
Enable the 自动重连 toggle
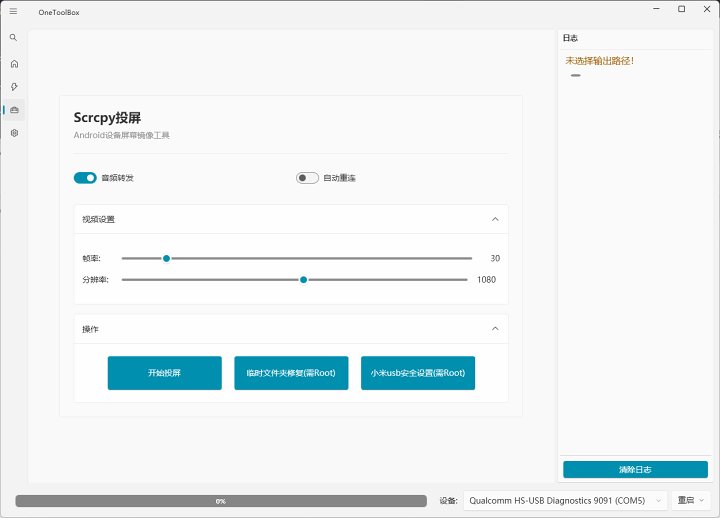(307, 178)
